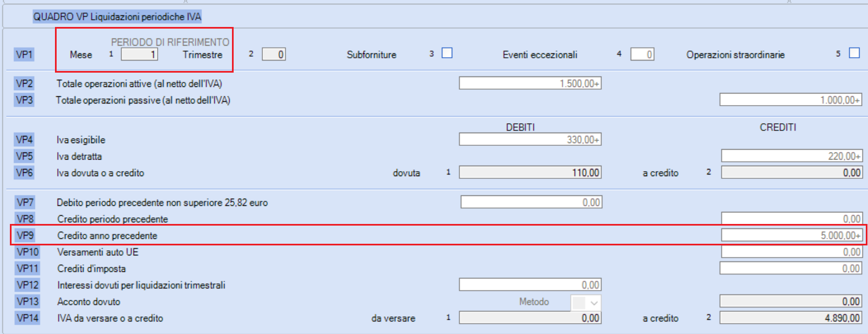Select the QUADRO VP Liquidazioni periodiche IVA heading
Viewport: 868px width, 334px height.
117,17
